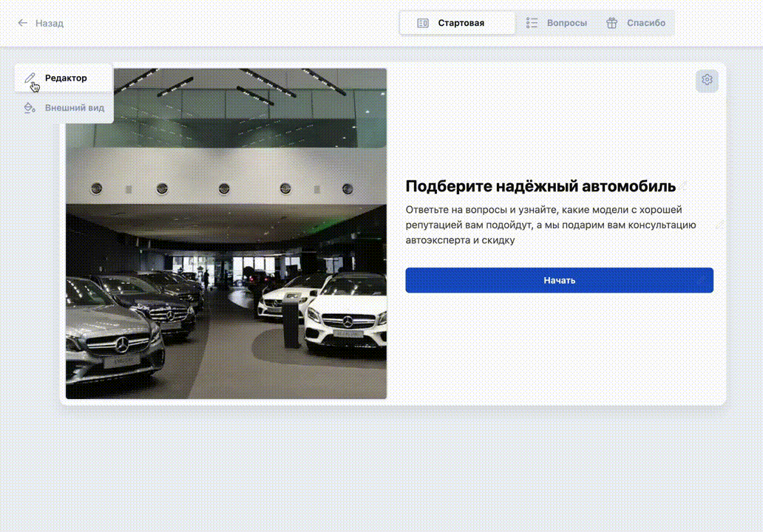
Task: Open the Спасибо tab
Action: (x=645, y=23)
